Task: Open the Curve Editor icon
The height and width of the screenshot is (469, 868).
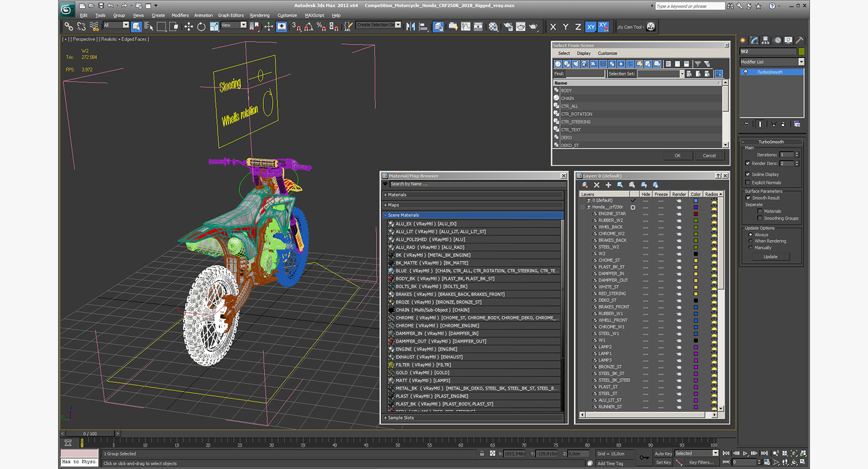Action: point(466,26)
